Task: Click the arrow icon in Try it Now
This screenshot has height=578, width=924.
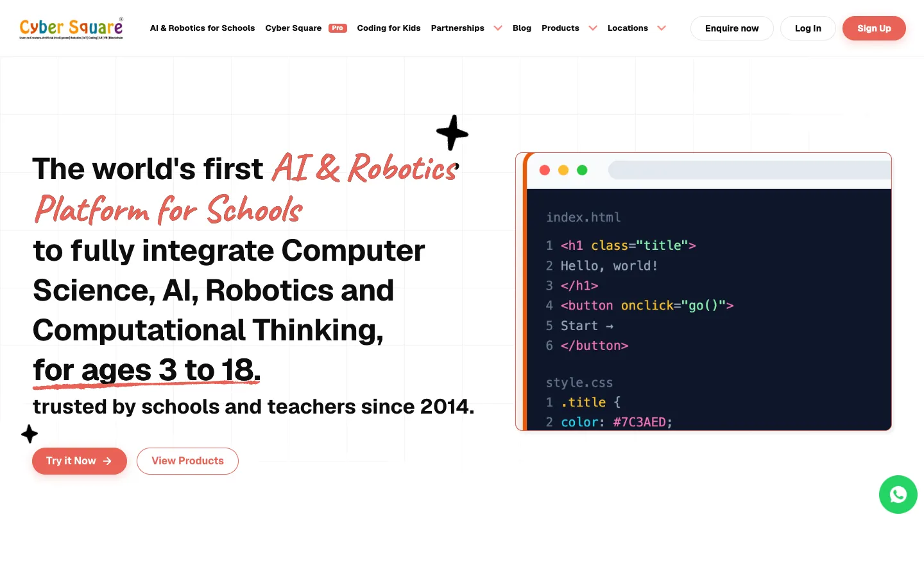Action: click(x=107, y=461)
